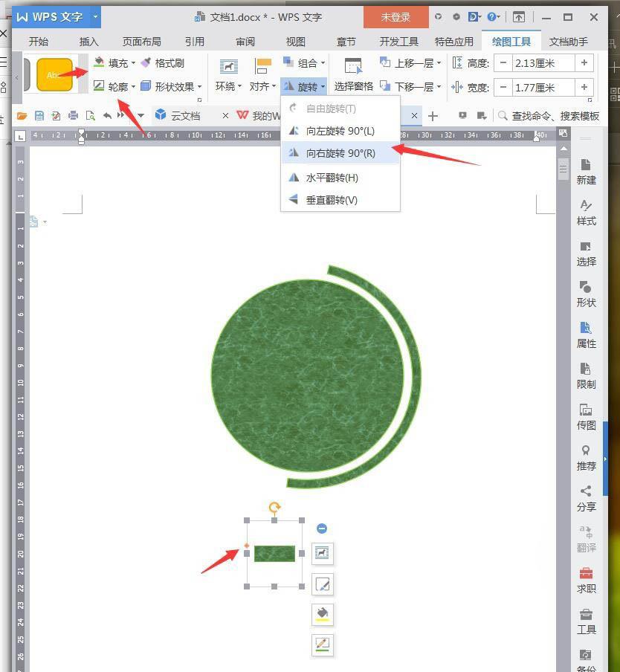Decrease the 宽度 width value
Image resolution: width=620 pixels, height=672 pixels.
coord(503,88)
